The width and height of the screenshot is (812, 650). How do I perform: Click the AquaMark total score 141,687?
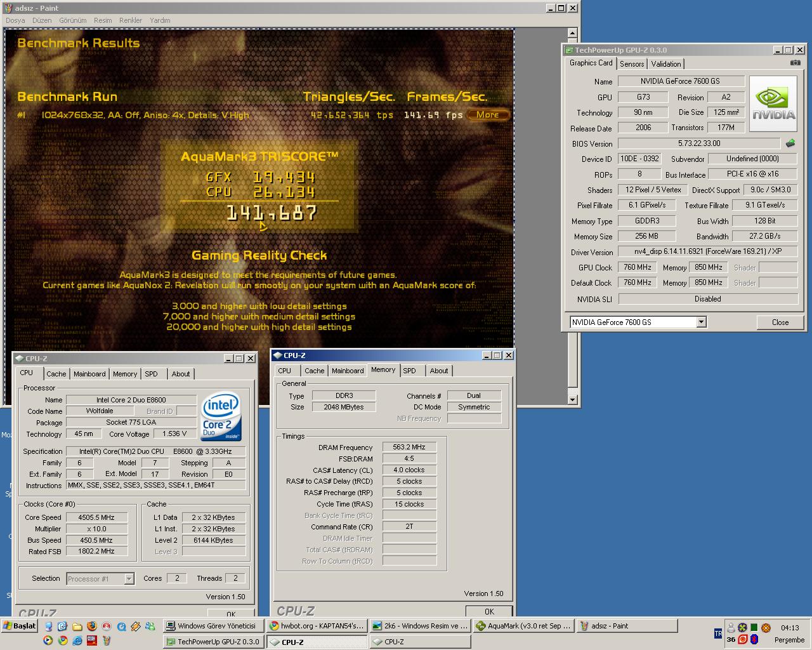272,213
